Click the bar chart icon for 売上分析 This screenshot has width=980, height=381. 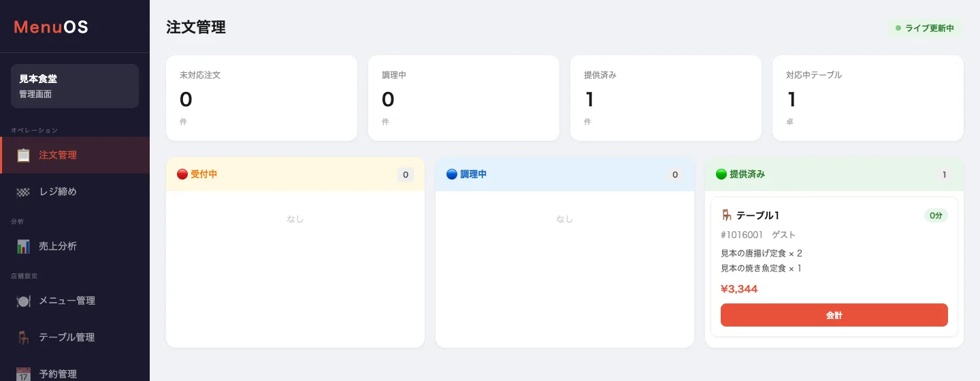coord(23,246)
